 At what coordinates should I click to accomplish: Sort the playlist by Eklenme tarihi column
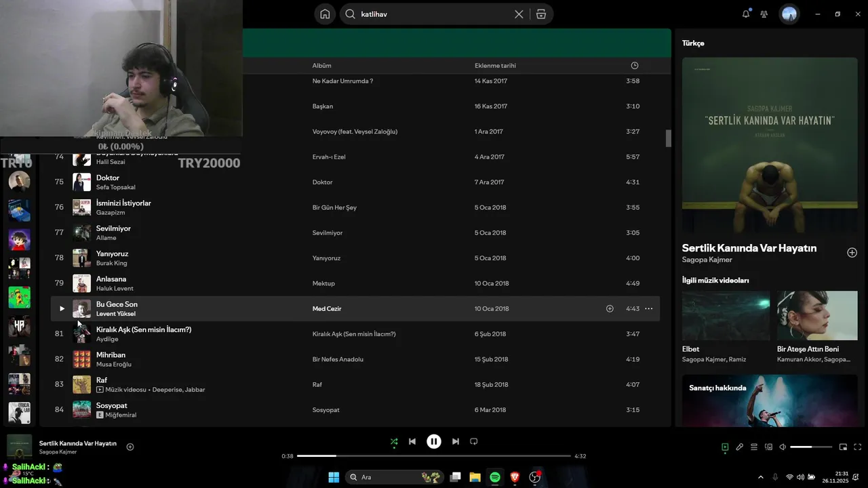[495, 66]
